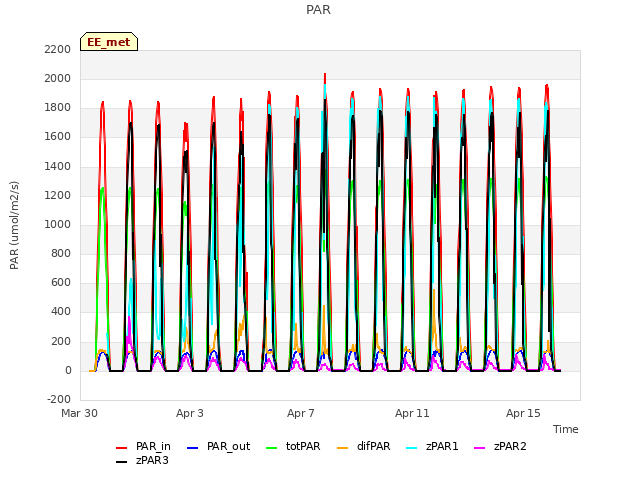Click the 0 y-axis tick label
This screenshot has height=480, width=640.
point(68,370)
